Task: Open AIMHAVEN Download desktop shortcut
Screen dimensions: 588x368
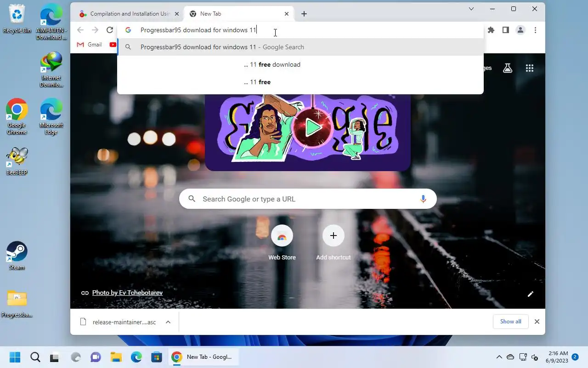Action: click(51, 22)
